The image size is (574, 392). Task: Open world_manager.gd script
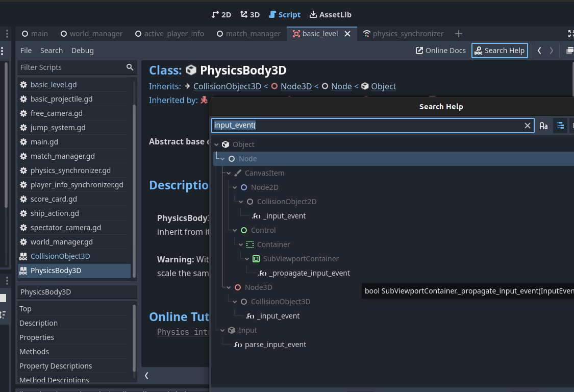click(74, 242)
